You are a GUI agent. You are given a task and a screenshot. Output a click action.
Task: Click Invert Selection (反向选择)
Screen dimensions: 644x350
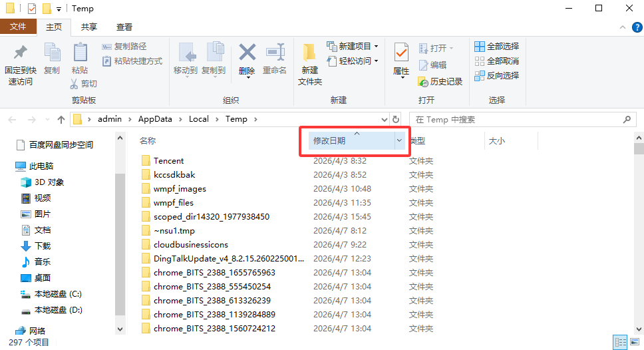(x=496, y=76)
